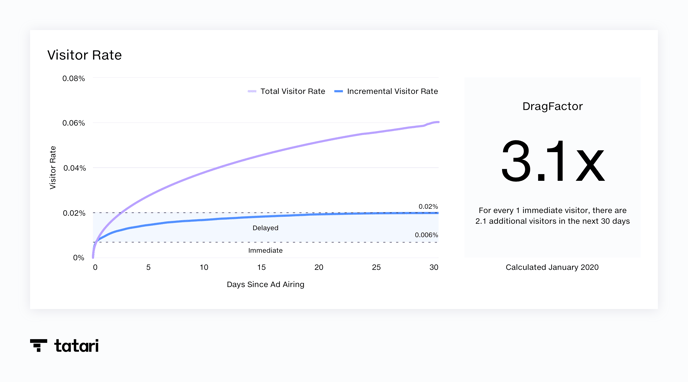The height and width of the screenshot is (382, 688).
Task: Click the '10' x-axis tick label
Action: pyautogui.click(x=204, y=267)
